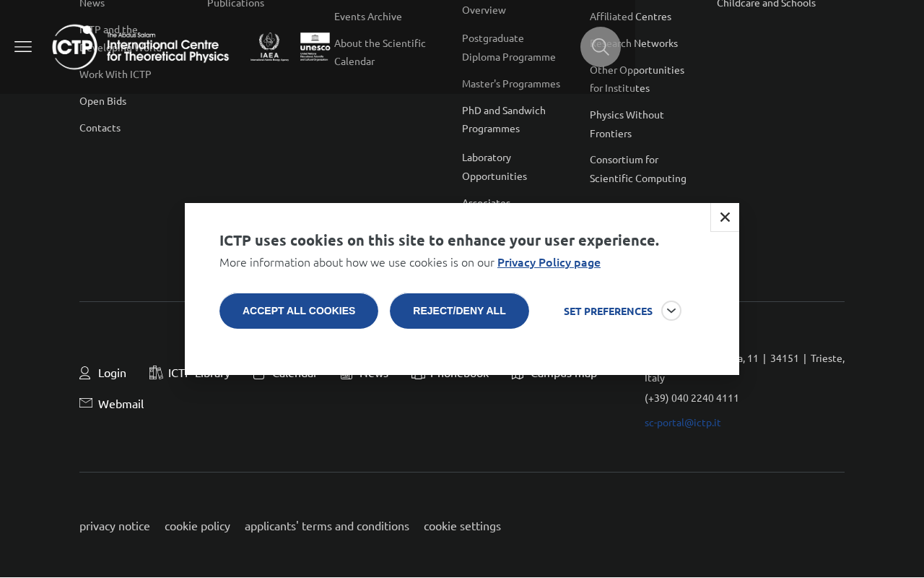Click the UNESCO logo
The height and width of the screenshot is (578, 924).
pyautogui.click(x=315, y=47)
